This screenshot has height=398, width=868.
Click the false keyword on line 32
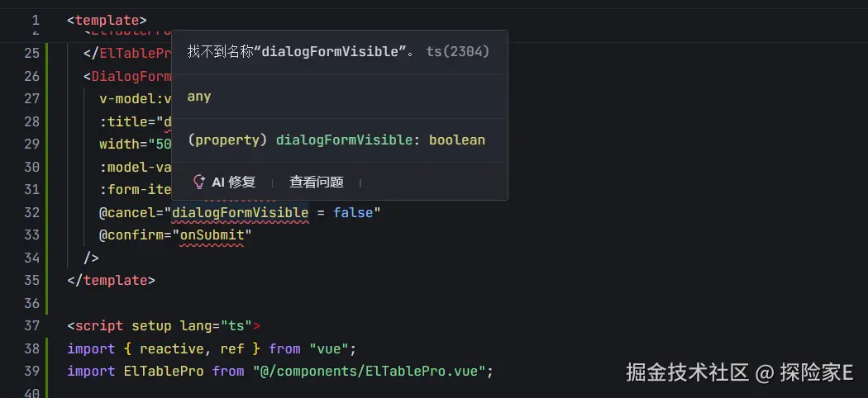coord(352,213)
